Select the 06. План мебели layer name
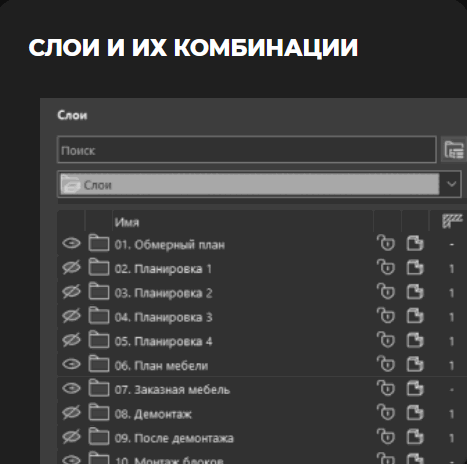 161,366
